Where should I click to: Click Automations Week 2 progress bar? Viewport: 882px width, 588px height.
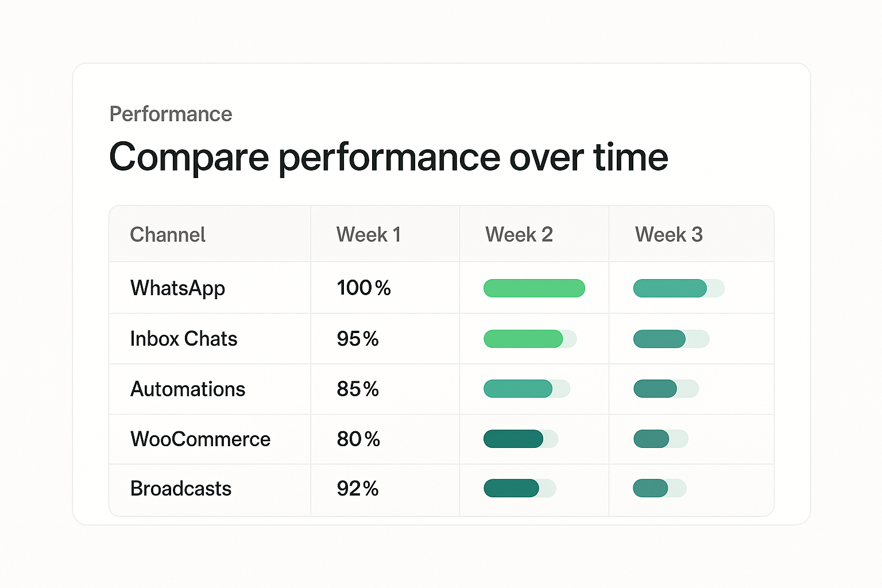[526, 389]
